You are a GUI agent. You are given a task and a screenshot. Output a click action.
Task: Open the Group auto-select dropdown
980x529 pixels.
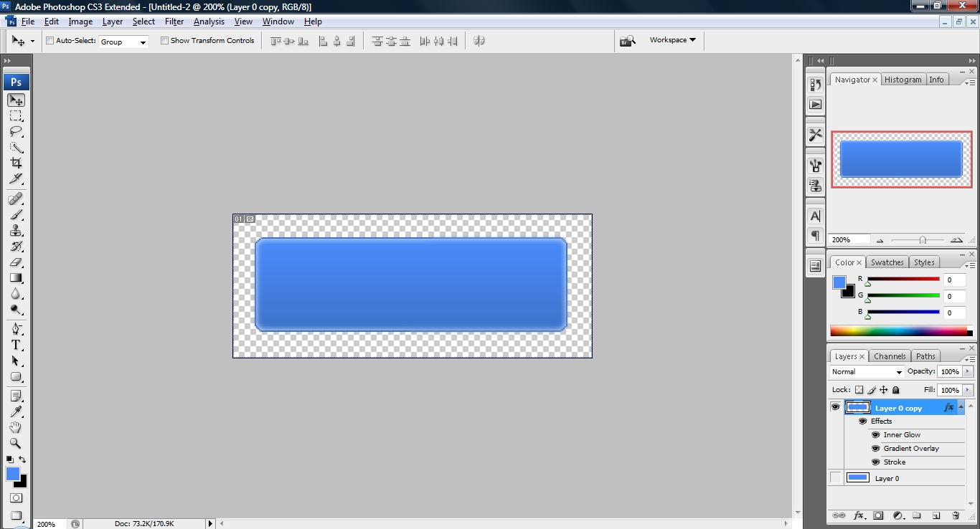click(123, 42)
